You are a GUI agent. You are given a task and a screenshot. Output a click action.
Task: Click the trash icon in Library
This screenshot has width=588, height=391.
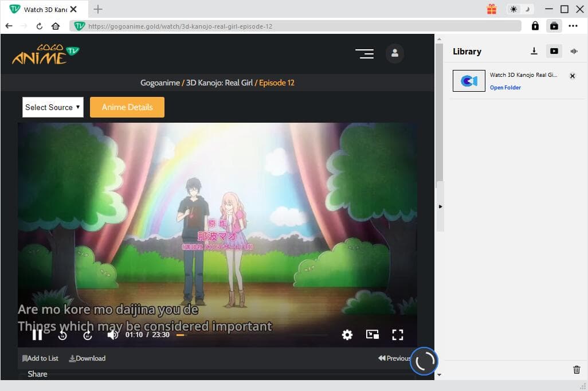(577, 370)
